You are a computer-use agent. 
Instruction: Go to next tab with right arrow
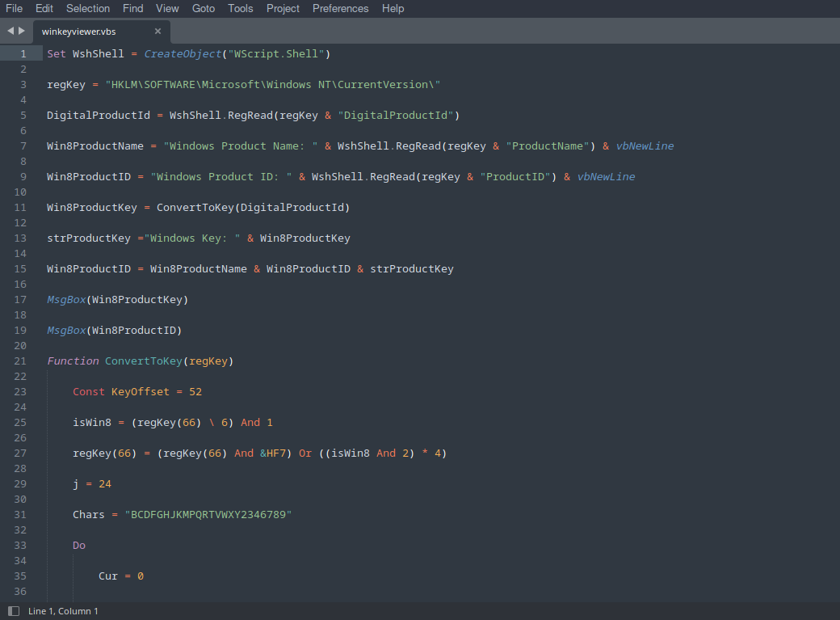[22, 31]
